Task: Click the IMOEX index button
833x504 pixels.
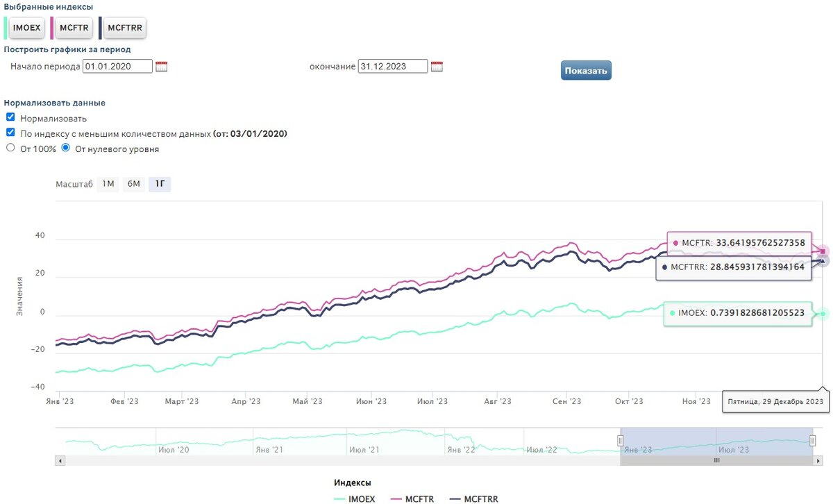Action: coord(27,28)
